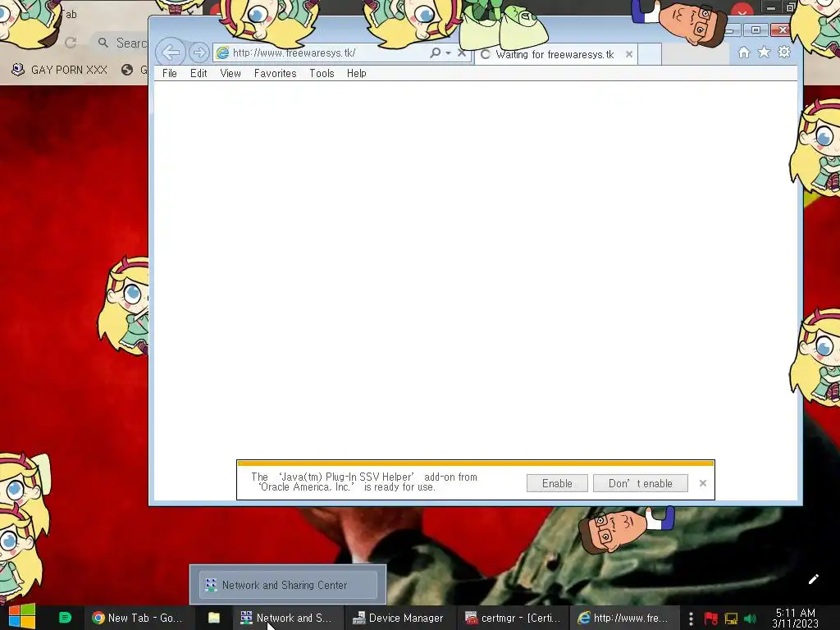
Task: Open the clock showing 5:11 AM
Action: click(x=796, y=619)
